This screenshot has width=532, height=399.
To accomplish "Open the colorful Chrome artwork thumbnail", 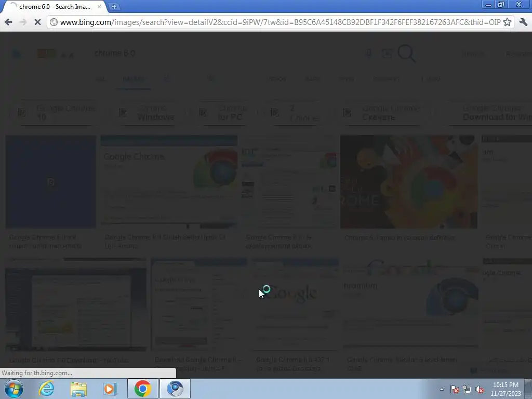I will [x=409, y=182].
